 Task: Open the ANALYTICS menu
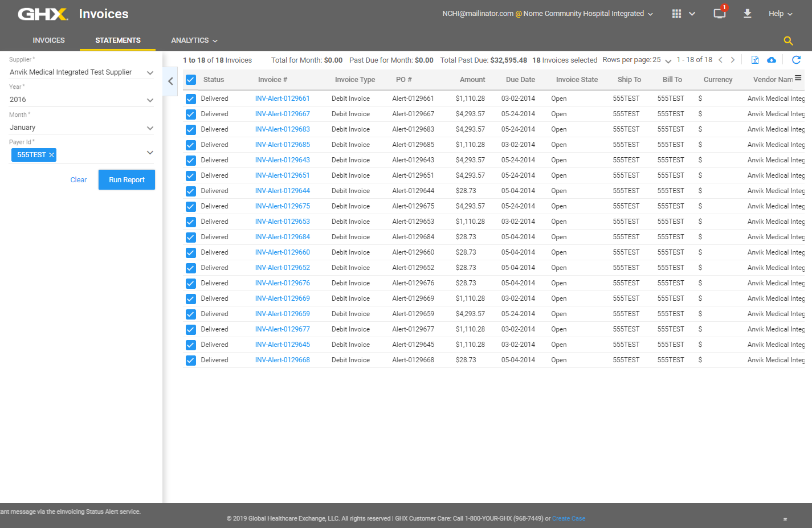(x=194, y=40)
